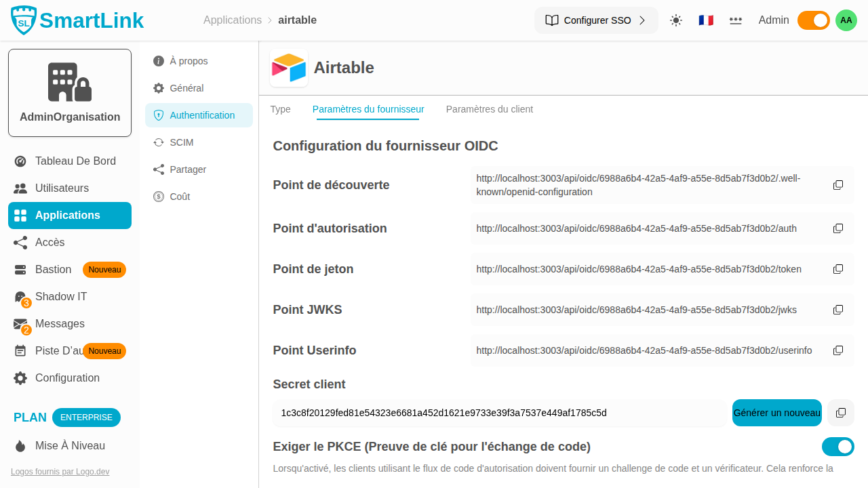Go to Tableau De Bord
Image resolution: width=868 pixels, height=488 pixels.
pos(75,161)
